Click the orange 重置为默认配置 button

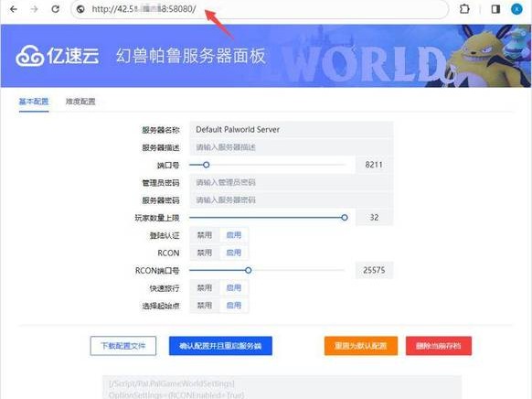click(361, 346)
